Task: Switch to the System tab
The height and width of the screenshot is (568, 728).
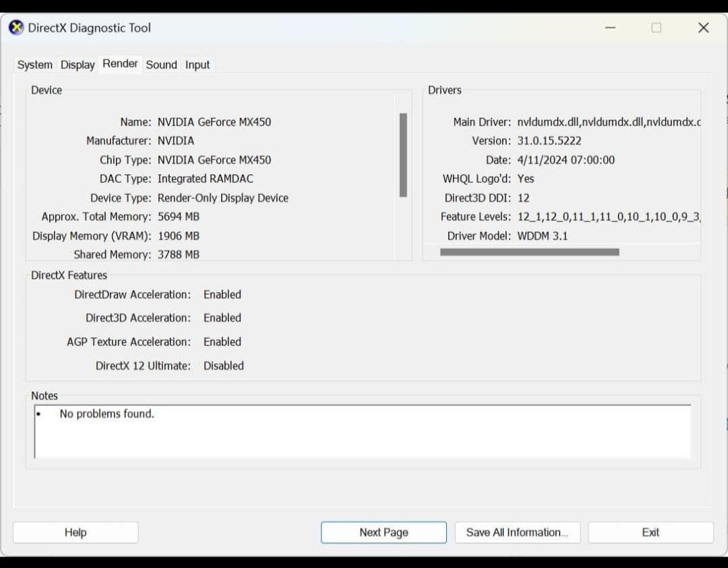Action: (x=34, y=65)
